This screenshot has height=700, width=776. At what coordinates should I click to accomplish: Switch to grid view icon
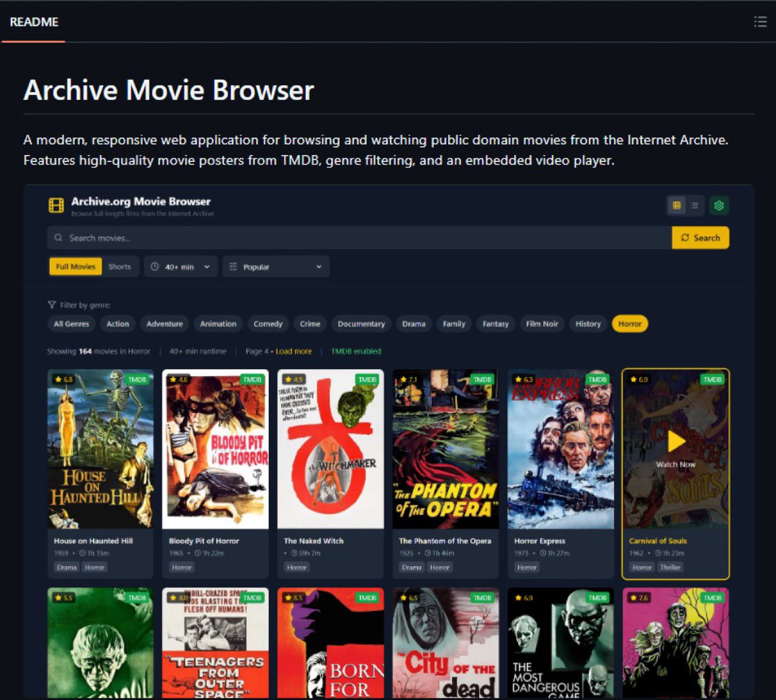[x=676, y=206]
